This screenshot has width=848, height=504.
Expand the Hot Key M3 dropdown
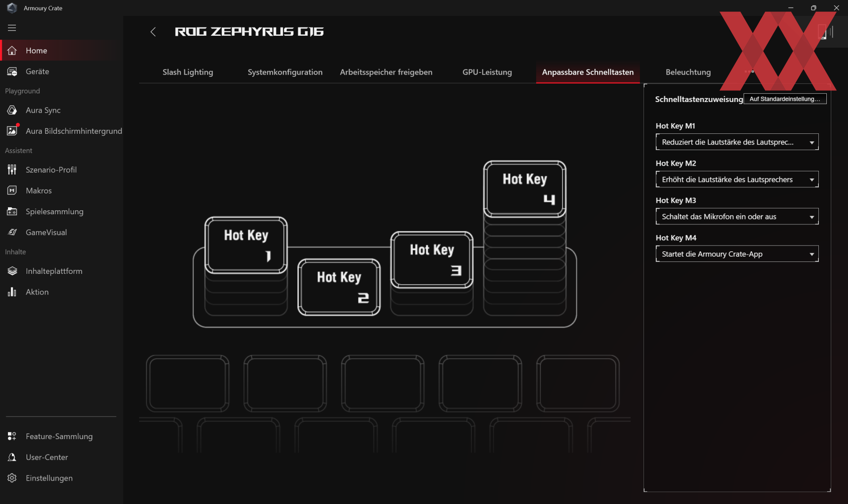(x=737, y=216)
